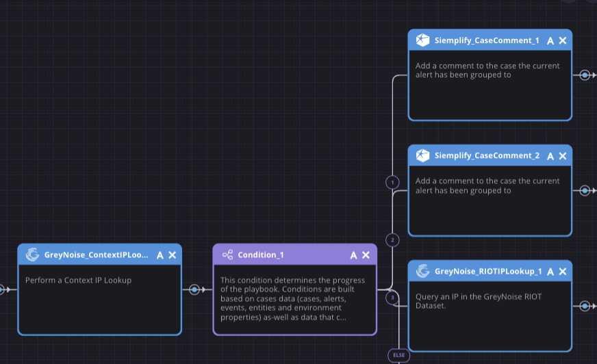This screenshot has width=597, height=364.
Task: Remove the GreyNoise_RIOTIPLookup_1 step with X
Action: point(563,272)
